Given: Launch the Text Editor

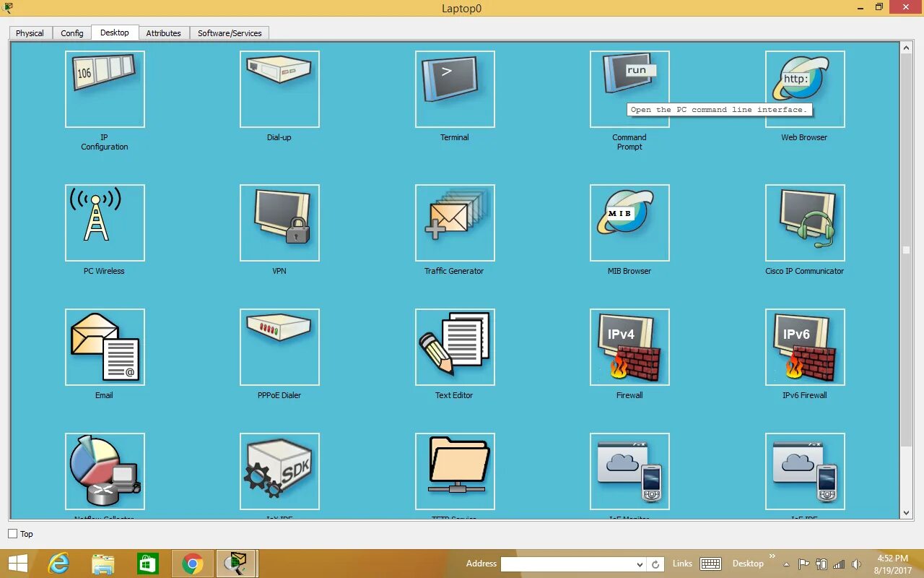Looking at the screenshot, I should [455, 347].
